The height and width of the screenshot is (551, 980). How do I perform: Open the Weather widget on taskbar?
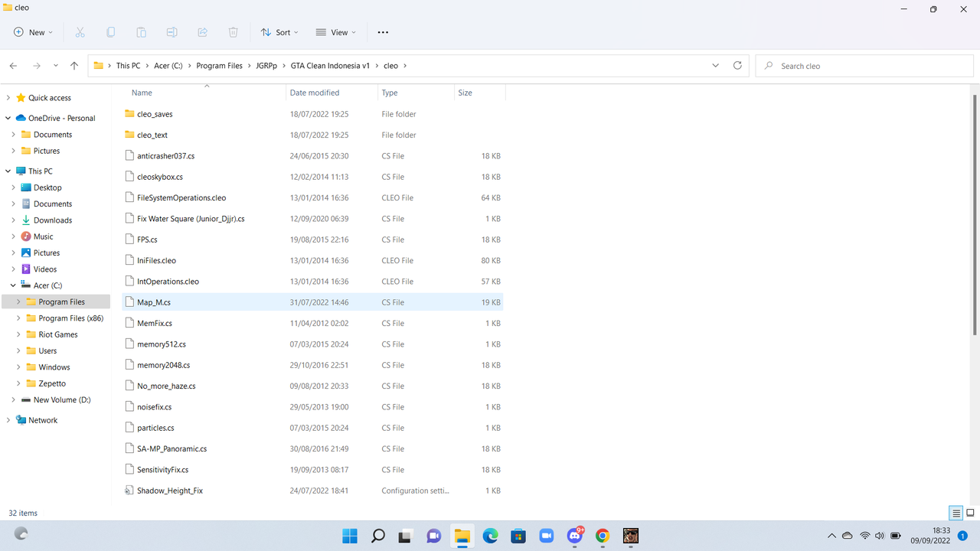click(21, 534)
